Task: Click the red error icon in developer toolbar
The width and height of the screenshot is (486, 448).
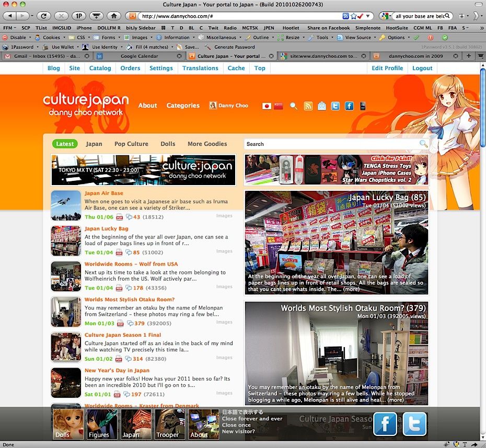Action: [x=431, y=38]
